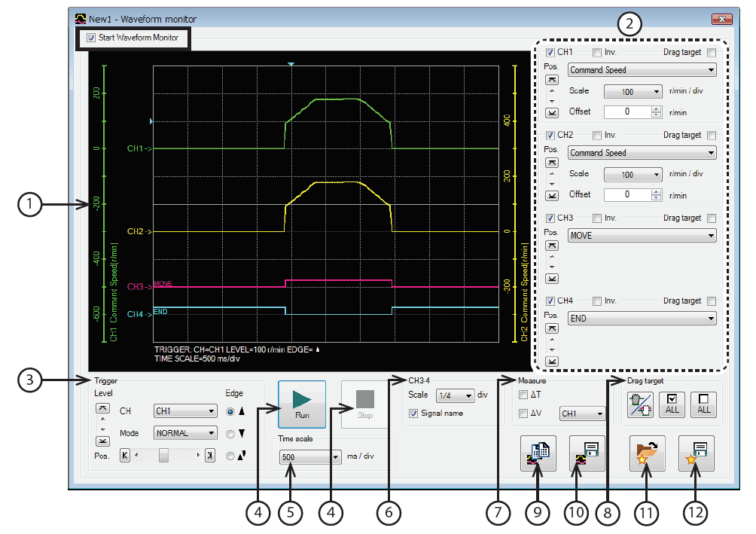This screenshot has height=534, width=756.
Task: Move trigger level to bottom
Action: coord(102,441)
